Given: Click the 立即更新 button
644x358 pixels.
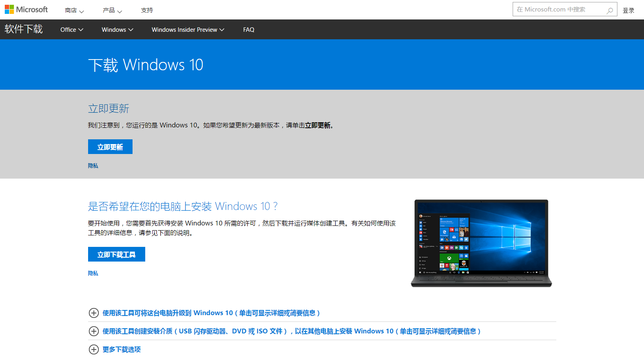Looking at the screenshot, I should click(x=110, y=146).
